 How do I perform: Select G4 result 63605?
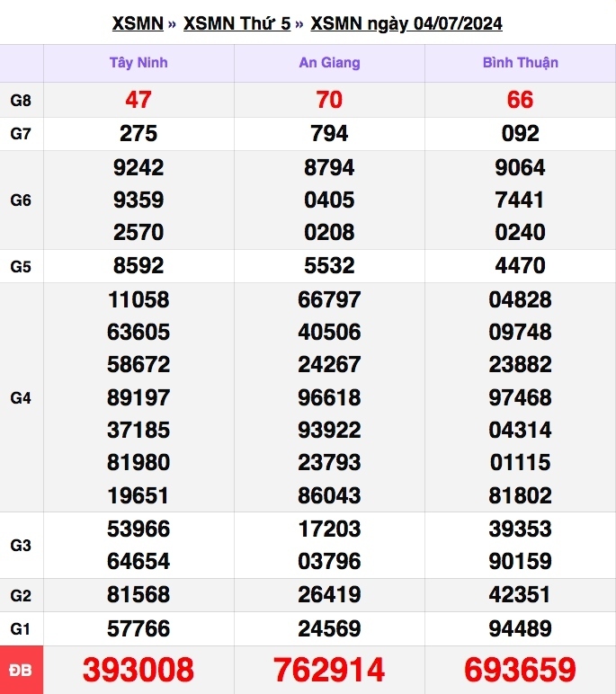coord(138,332)
